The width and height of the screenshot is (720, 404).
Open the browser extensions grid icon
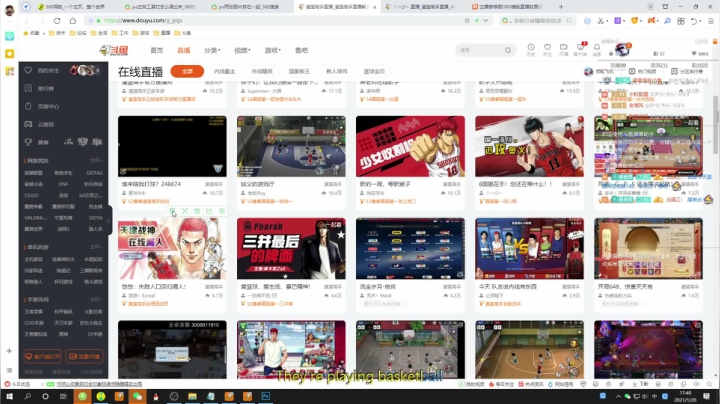pyautogui.click(x=681, y=21)
